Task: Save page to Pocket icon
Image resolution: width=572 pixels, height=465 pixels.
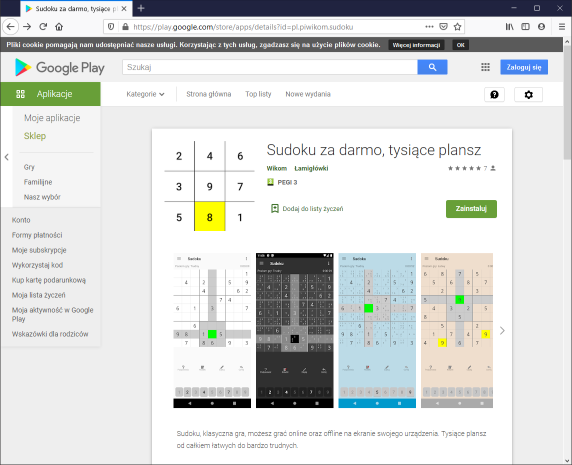Action: tap(443, 27)
